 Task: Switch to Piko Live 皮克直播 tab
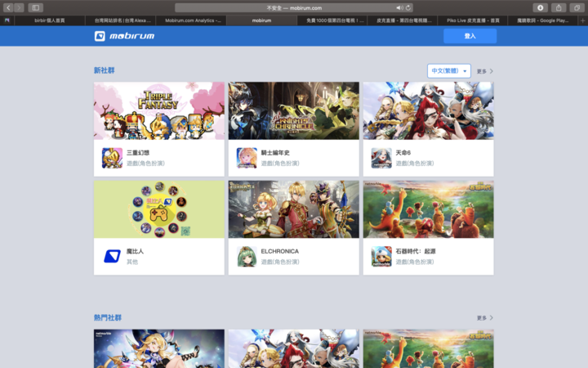(x=473, y=20)
